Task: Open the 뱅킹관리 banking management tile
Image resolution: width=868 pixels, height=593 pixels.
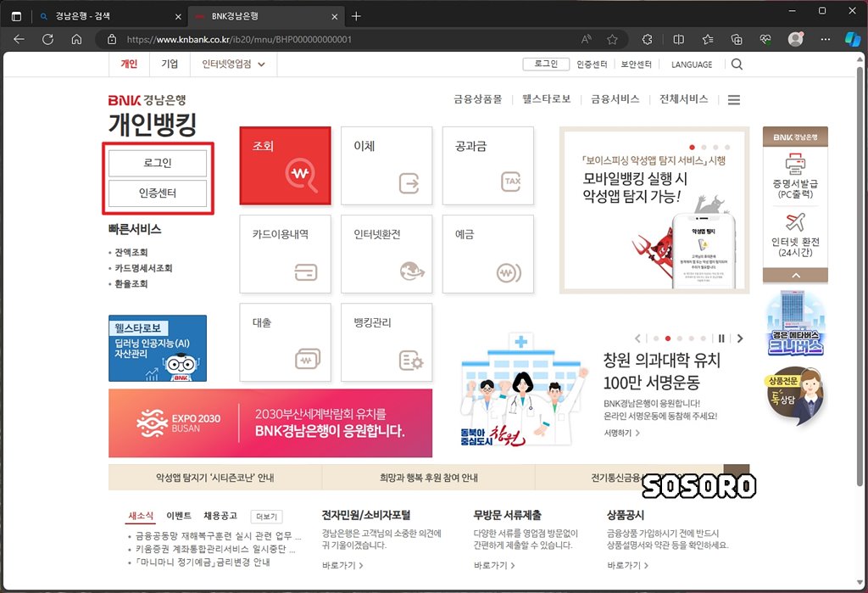Action: 387,342
